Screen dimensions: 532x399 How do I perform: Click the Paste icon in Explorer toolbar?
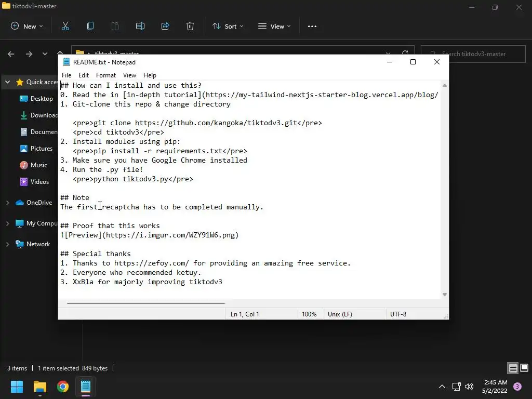pos(115,26)
